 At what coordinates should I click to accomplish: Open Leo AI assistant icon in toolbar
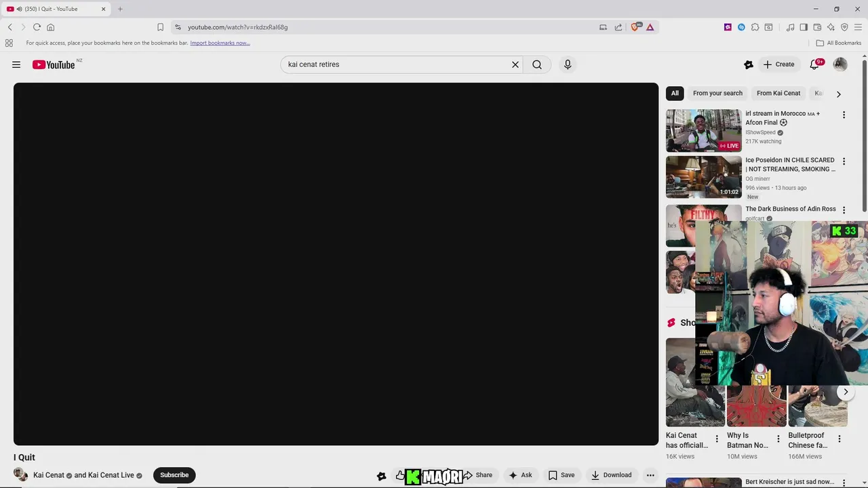click(831, 27)
